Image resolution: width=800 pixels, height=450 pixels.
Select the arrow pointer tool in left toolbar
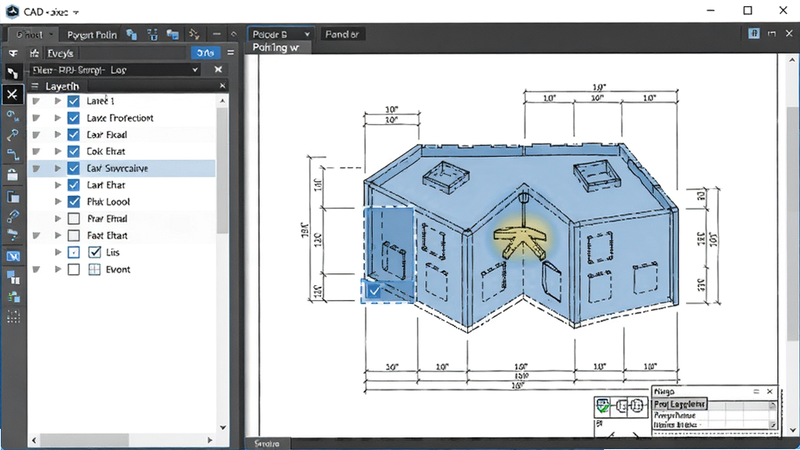[x=12, y=73]
